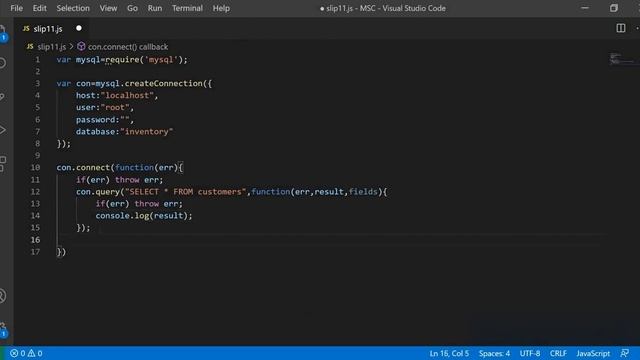Click line number 17 in gutter

pyautogui.click(x=36, y=251)
